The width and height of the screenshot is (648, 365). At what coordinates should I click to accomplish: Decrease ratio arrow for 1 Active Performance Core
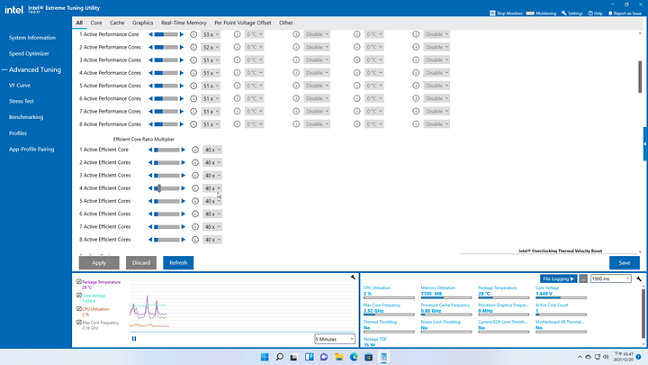pos(150,34)
